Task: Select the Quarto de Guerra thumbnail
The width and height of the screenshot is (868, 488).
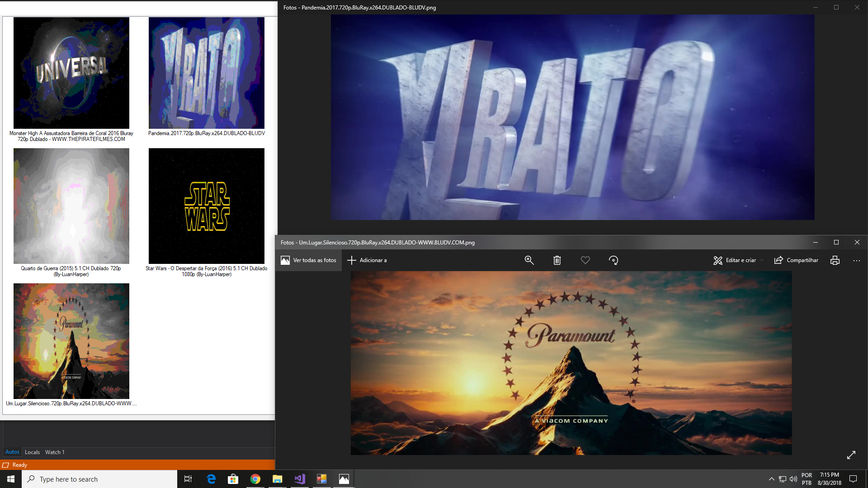Action: [x=71, y=206]
